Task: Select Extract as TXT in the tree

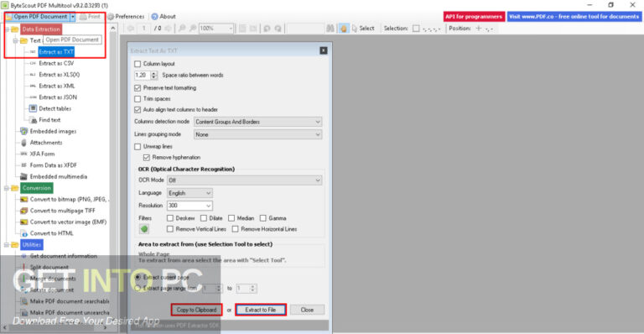Action: coord(56,52)
